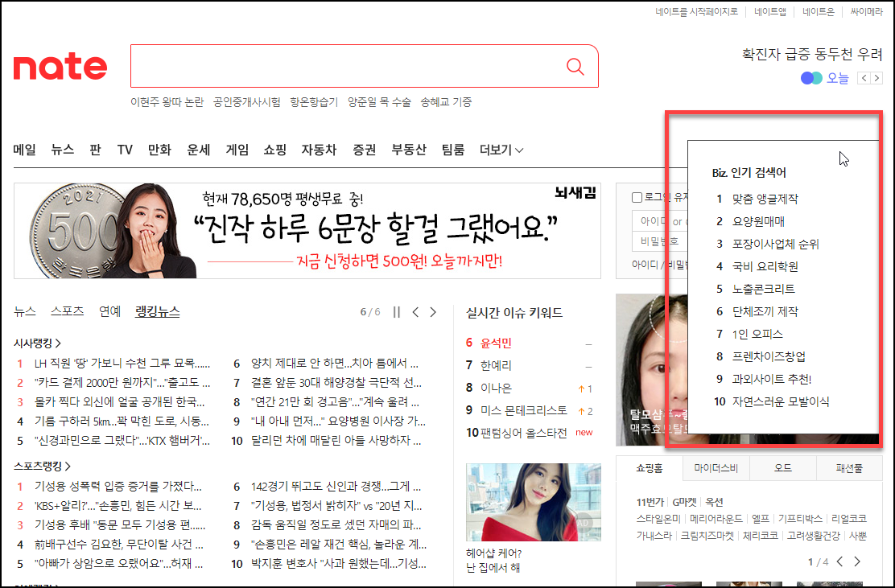Pause the ranking news rotation
This screenshot has height=588, width=895.
(x=397, y=312)
